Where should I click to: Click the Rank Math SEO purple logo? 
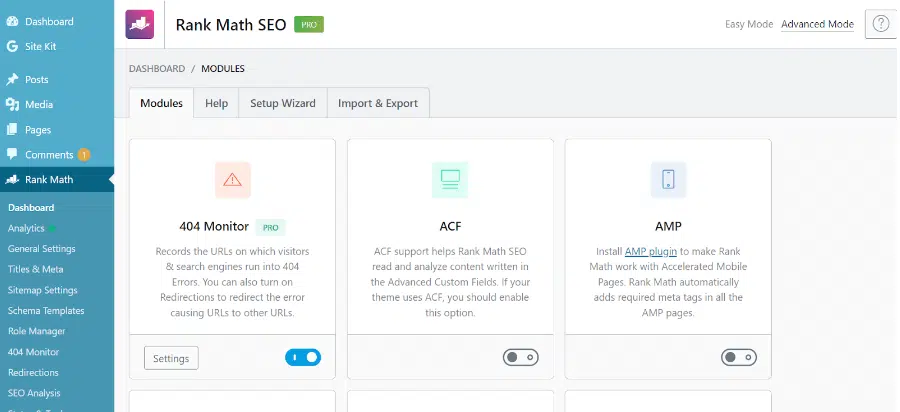click(139, 24)
